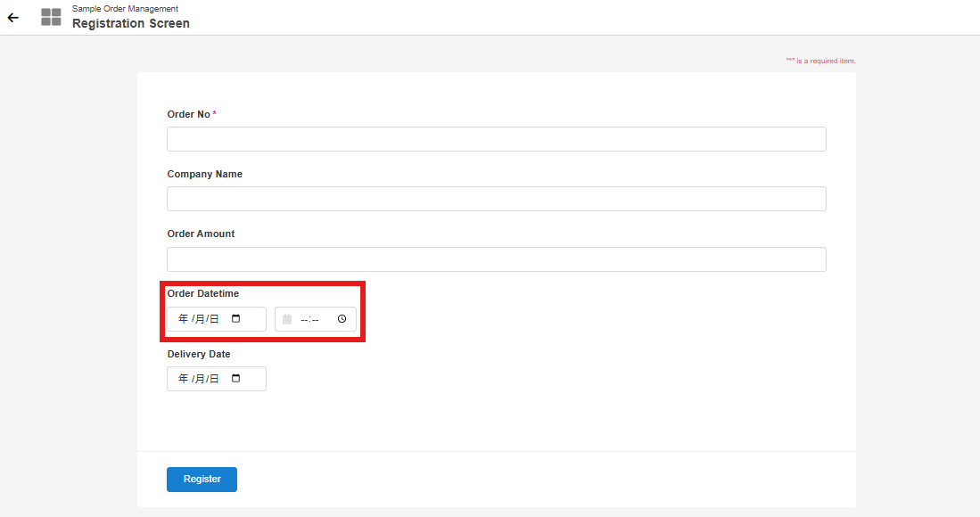This screenshot has height=517, width=980.
Task: Submit the form with the Register button
Action: pyautogui.click(x=202, y=480)
